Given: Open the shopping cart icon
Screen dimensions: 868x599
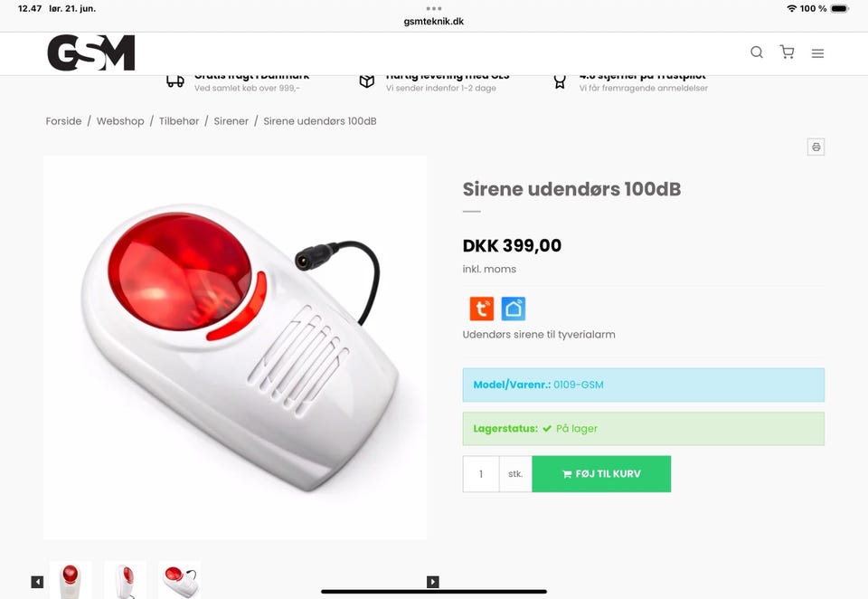Looking at the screenshot, I should click(x=787, y=52).
